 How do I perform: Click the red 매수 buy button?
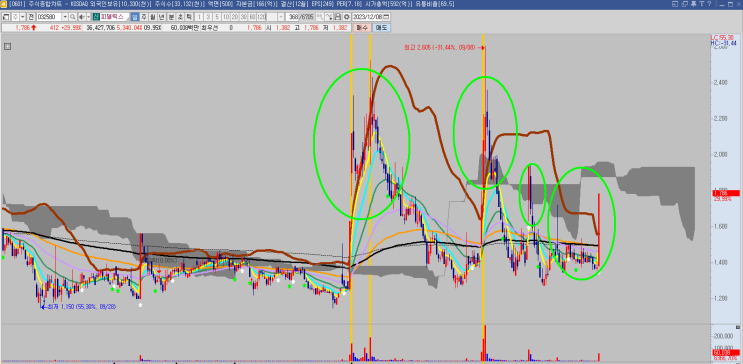pos(362,27)
